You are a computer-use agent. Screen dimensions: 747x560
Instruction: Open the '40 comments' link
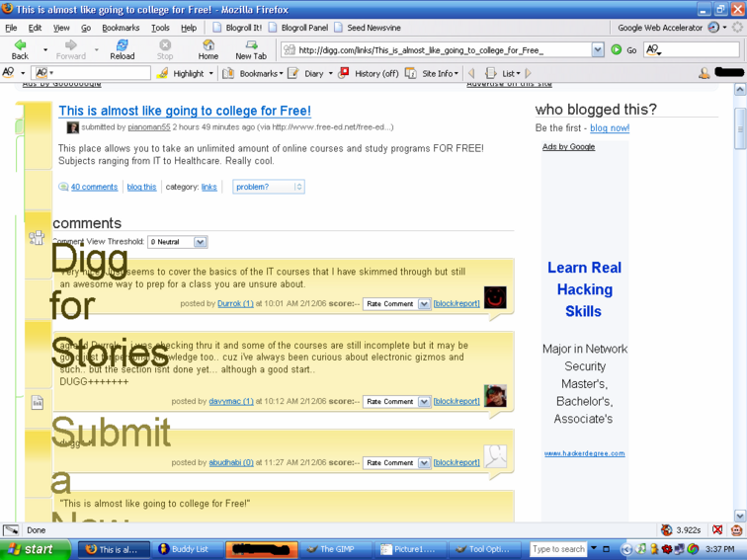[x=94, y=187]
